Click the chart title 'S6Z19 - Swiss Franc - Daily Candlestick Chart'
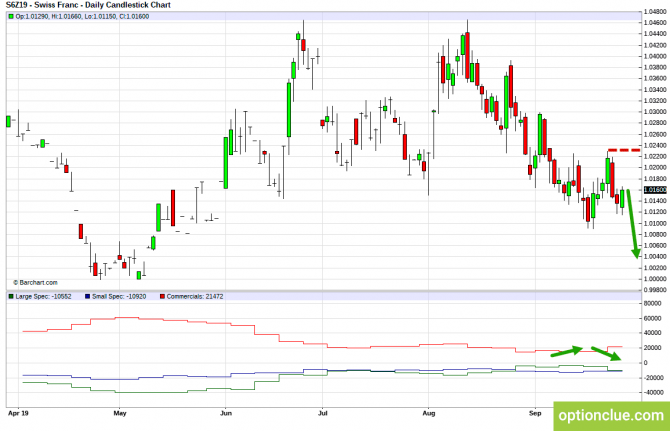Viewport: 670px width, 431px height. click(88, 5)
